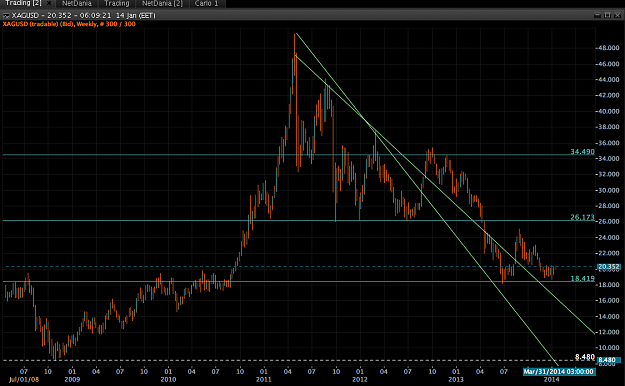Select the 18.419 horizontal line label
The height and width of the screenshot is (386, 625).
click(582, 278)
